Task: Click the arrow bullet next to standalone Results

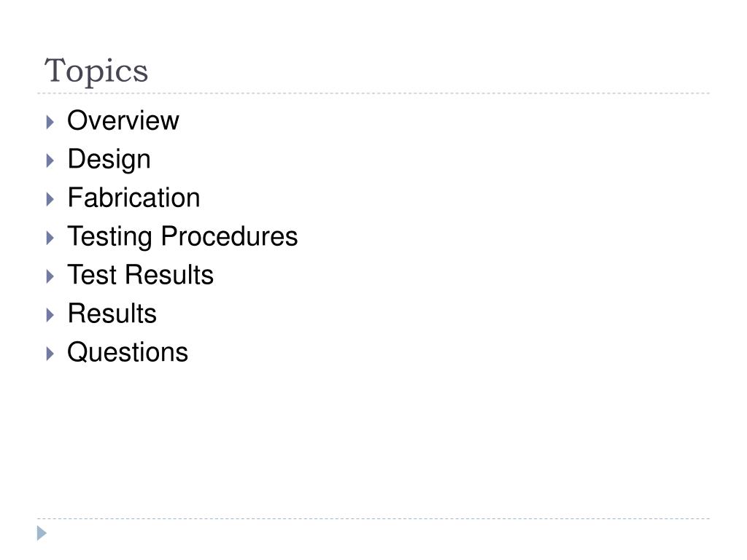Action: coord(50,315)
